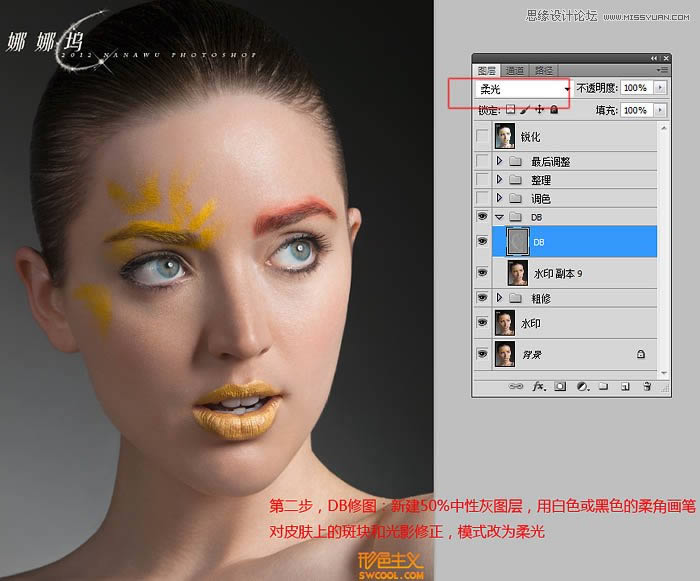Create a new adjustment layer via half-circle icon
Viewport: 700px width, 581px height.
(581, 385)
